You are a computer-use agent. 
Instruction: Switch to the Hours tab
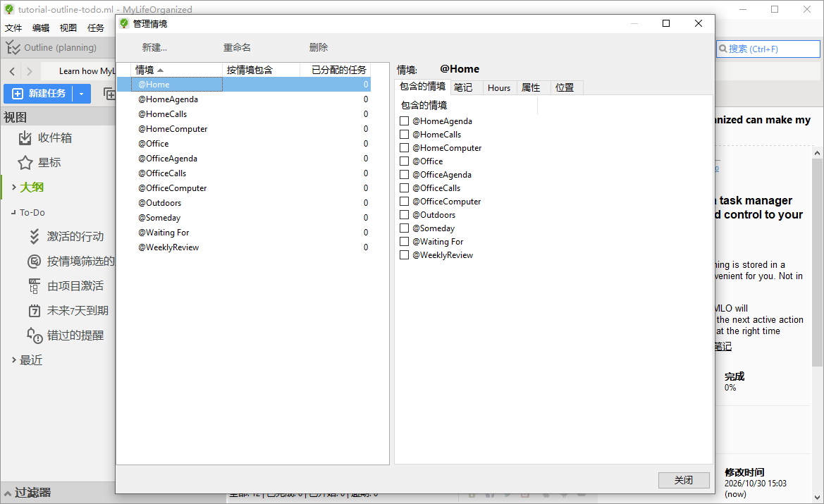499,88
